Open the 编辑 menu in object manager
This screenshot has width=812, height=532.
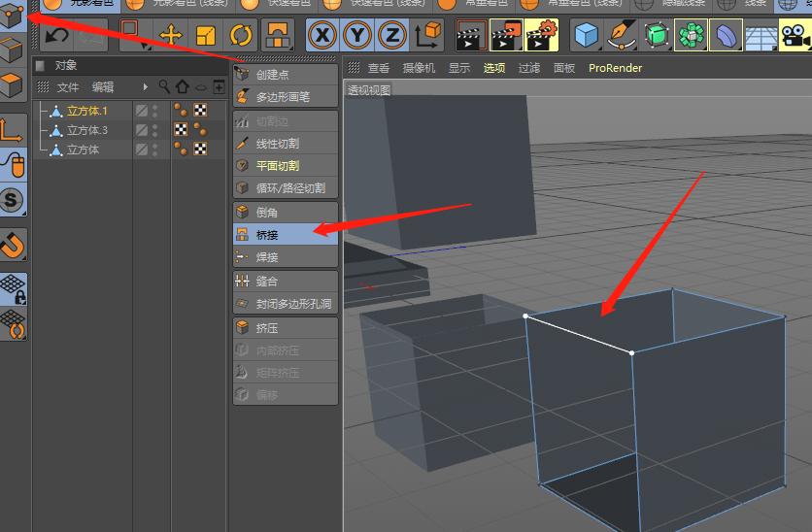tap(103, 87)
